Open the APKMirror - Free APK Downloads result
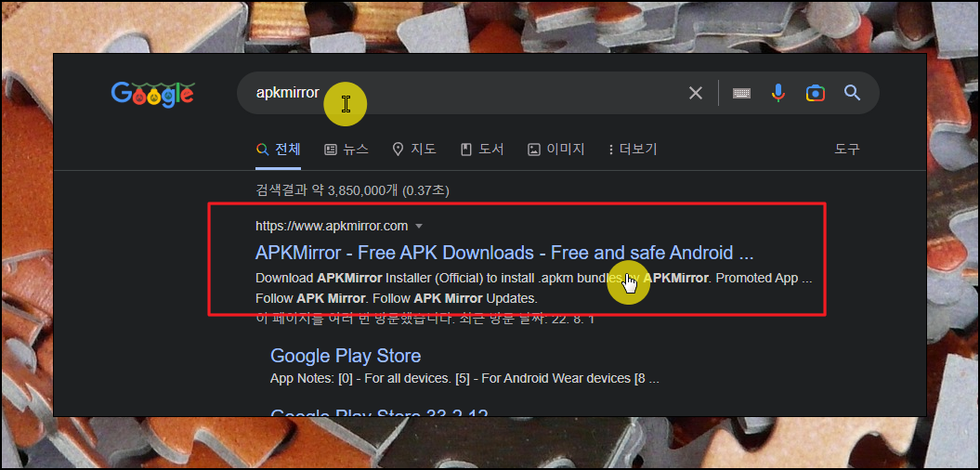Screen dimensions: 980x470 (x=504, y=253)
